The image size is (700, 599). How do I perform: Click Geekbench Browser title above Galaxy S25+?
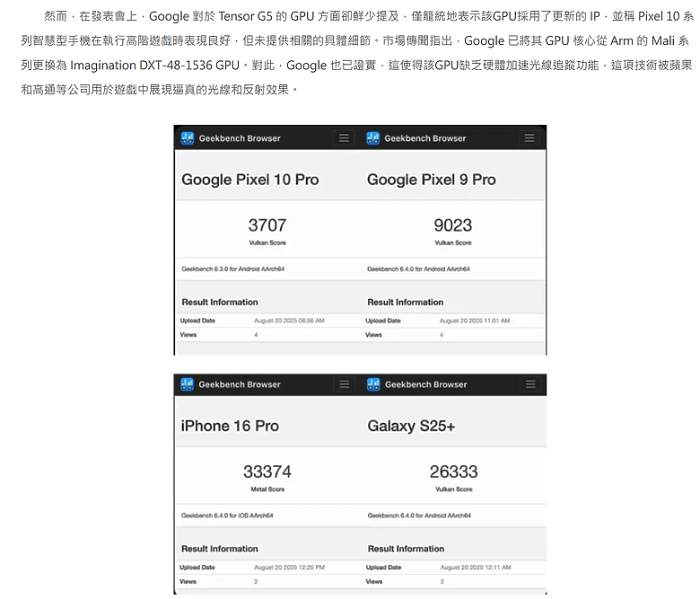[426, 384]
